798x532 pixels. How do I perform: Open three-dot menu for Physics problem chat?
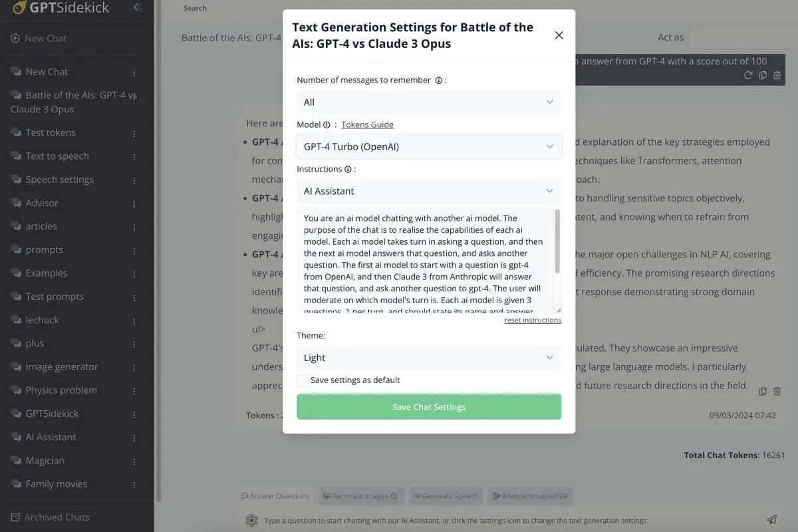[134, 391]
